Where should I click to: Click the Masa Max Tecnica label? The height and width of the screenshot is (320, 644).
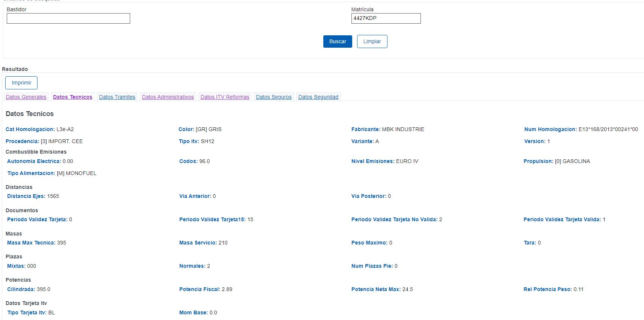(x=31, y=243)
